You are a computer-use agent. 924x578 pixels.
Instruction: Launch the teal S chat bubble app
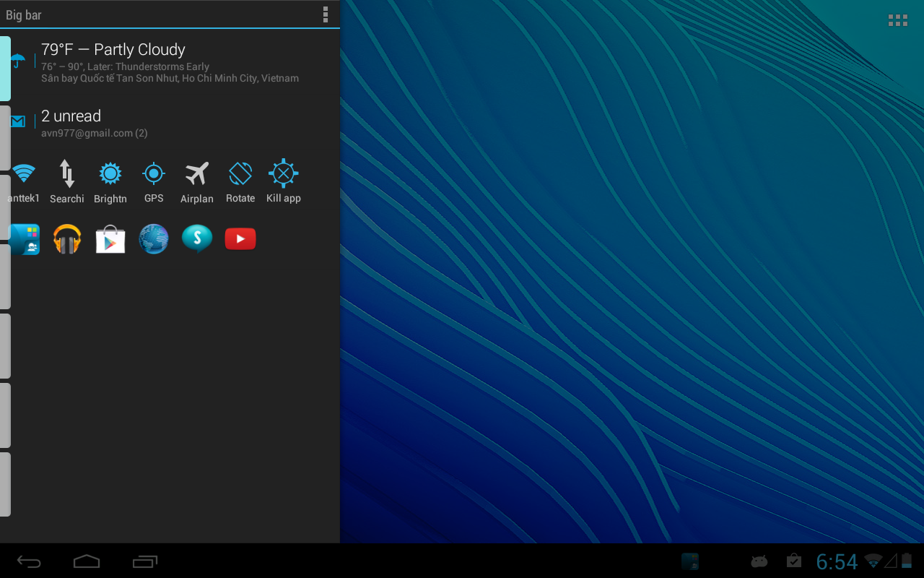(x=197, y=239)
